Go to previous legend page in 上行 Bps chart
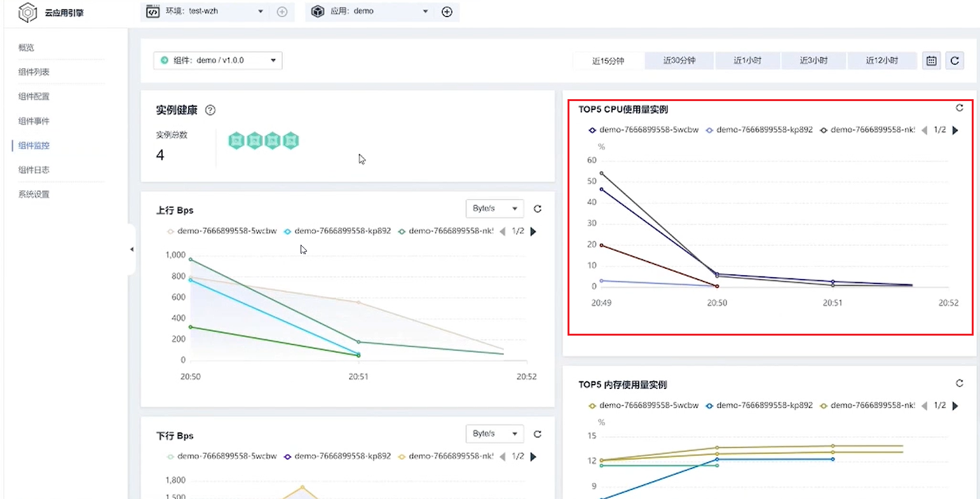The height and width of the screenshot is (499, 980). point(503,231)
